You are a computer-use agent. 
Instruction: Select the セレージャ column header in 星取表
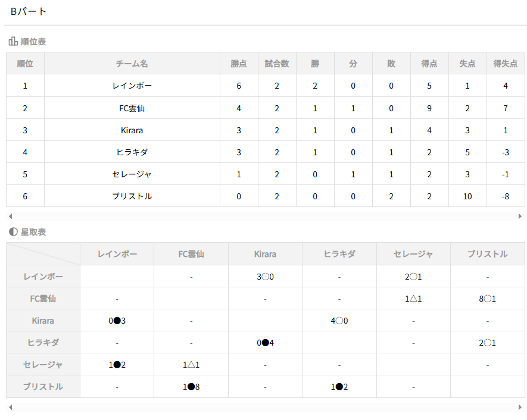413,254
